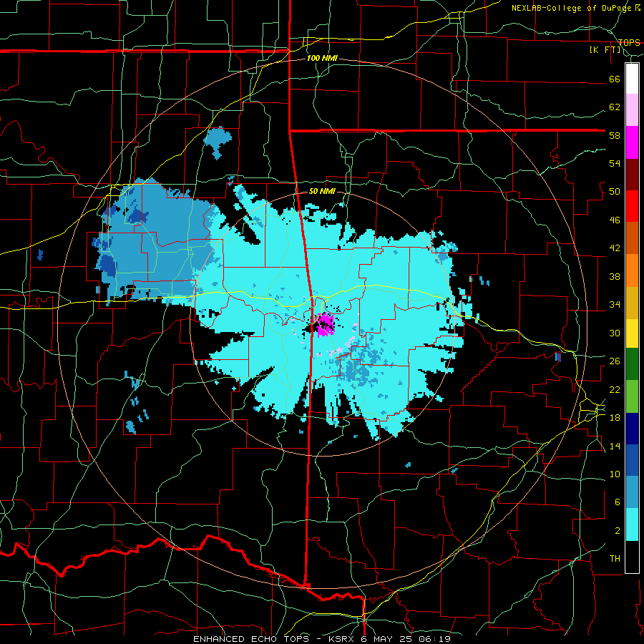The height and width of the screenshot is (644, 644).
Task: Click the dark red 54 kft legend swatch
Action: 632,175
